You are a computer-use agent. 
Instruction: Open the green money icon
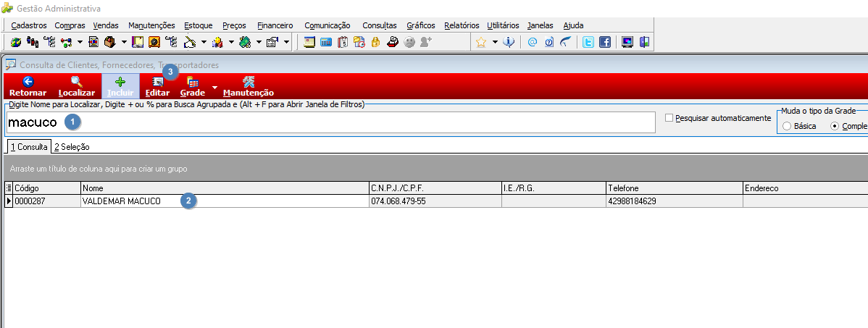tap(245, 42)
